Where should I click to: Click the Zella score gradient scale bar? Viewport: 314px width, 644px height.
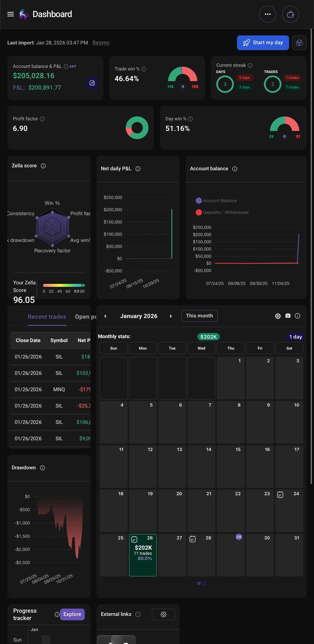point(64,285)
